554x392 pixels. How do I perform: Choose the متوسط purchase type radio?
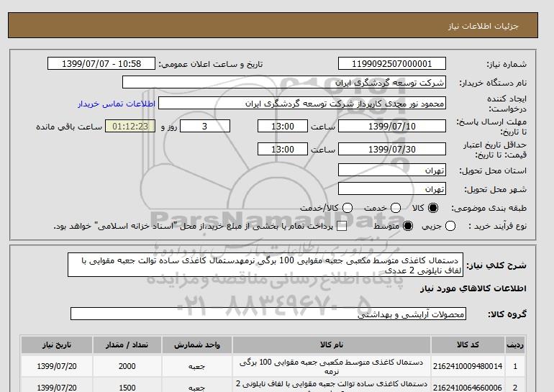tap(408, 226)
